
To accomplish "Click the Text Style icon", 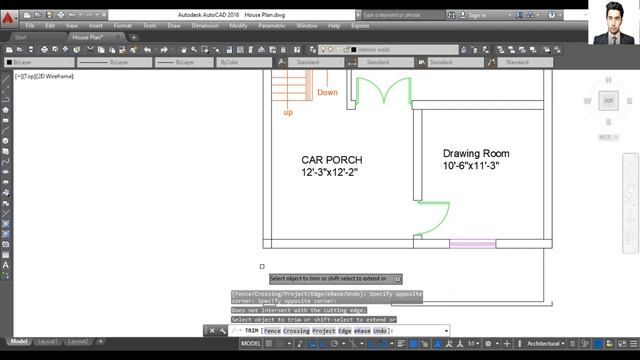I will tap(282, 62).
